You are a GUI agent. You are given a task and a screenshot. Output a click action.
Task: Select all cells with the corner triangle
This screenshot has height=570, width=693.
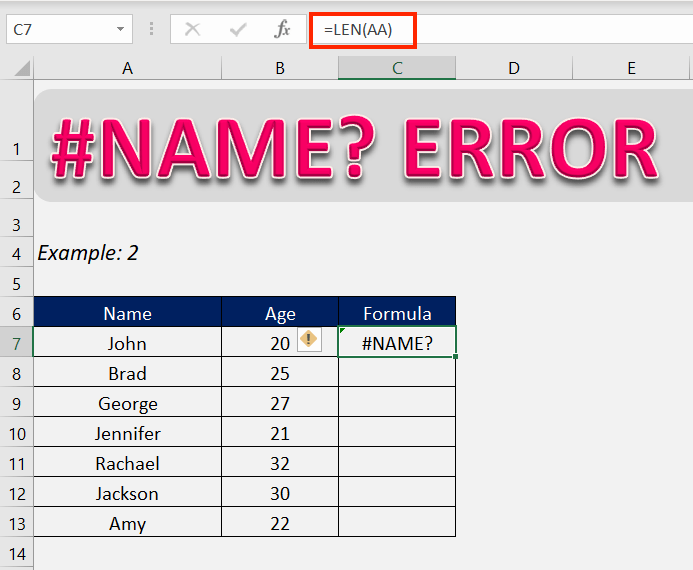point(22,68)
